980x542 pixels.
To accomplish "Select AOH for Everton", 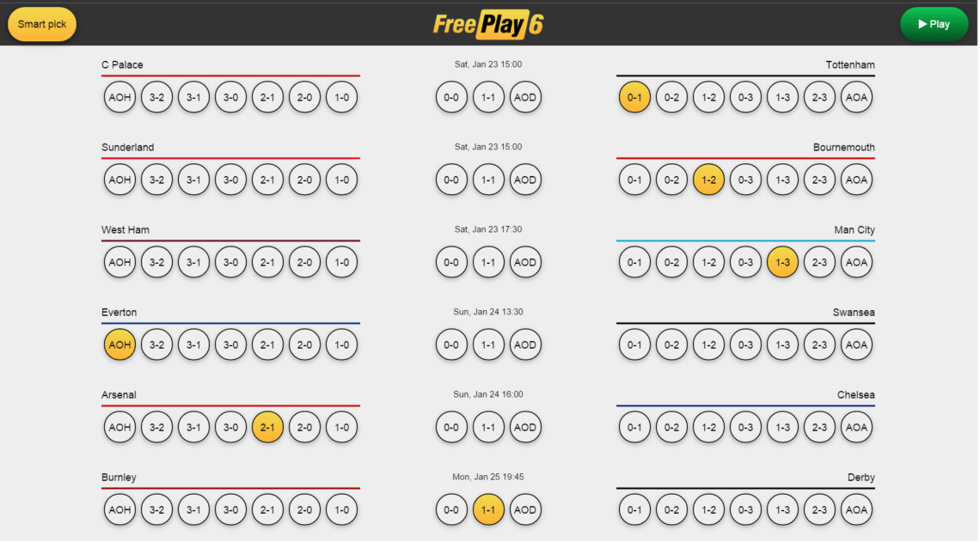I will 119,344.
